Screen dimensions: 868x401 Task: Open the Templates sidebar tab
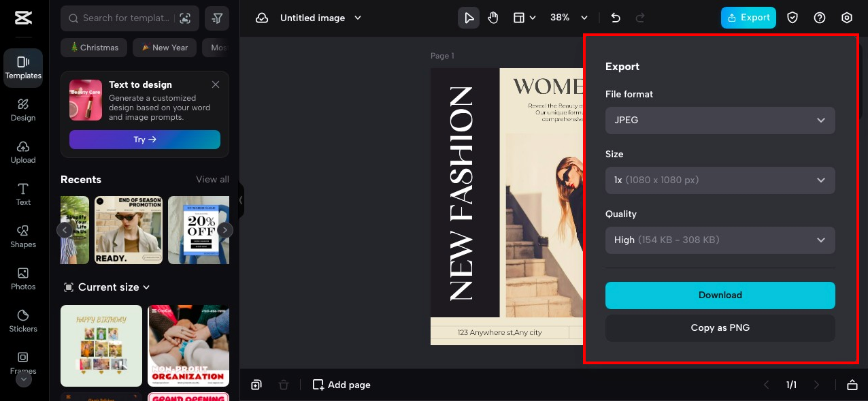(23, 68)
